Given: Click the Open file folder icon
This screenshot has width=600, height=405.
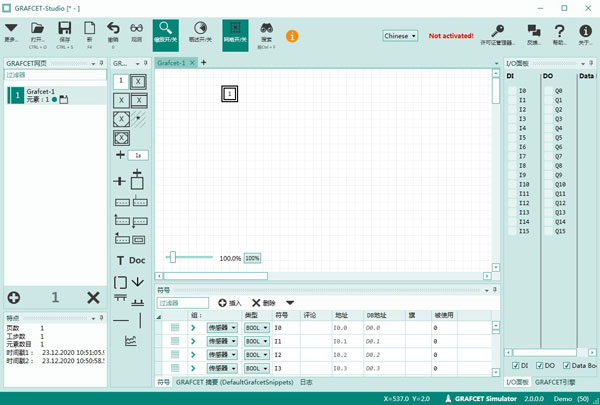Looking at the screenshot, I should (37, 29).
